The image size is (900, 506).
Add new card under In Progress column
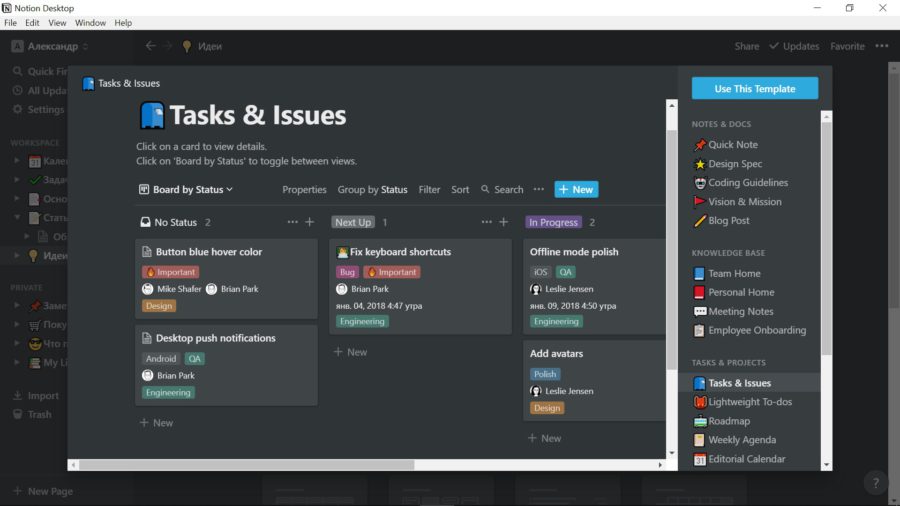pos(545,438)
